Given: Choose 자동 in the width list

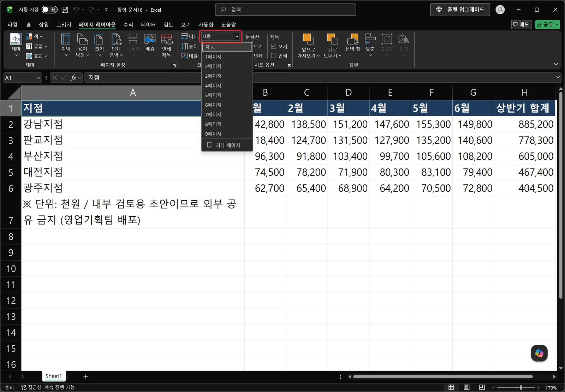Looking at the screenshot, I should [227, 47].
